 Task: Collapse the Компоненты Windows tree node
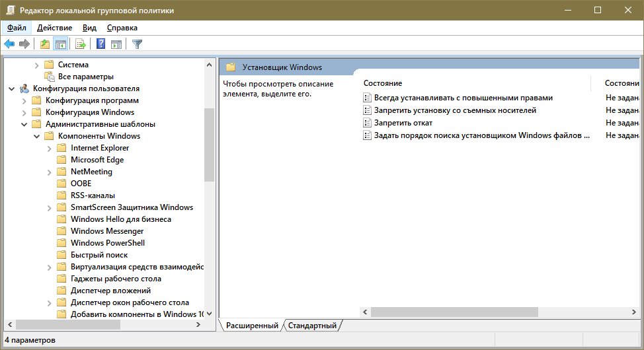coord(37,136)
